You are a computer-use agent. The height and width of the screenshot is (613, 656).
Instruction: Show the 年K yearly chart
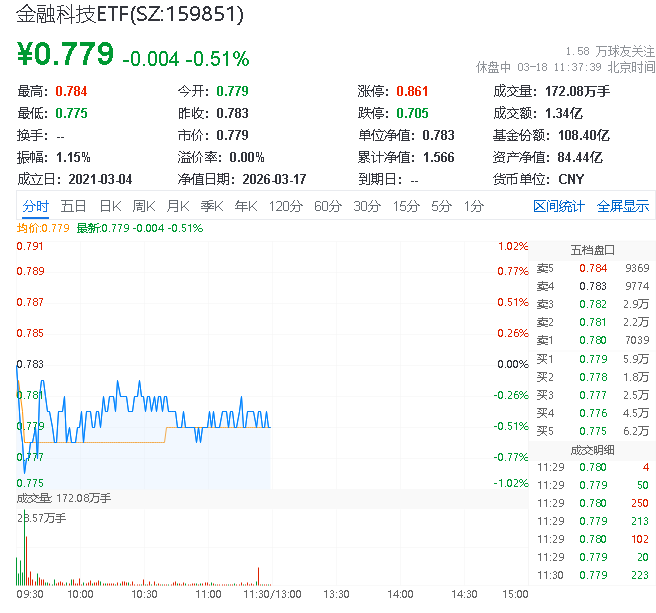[246, 206]
